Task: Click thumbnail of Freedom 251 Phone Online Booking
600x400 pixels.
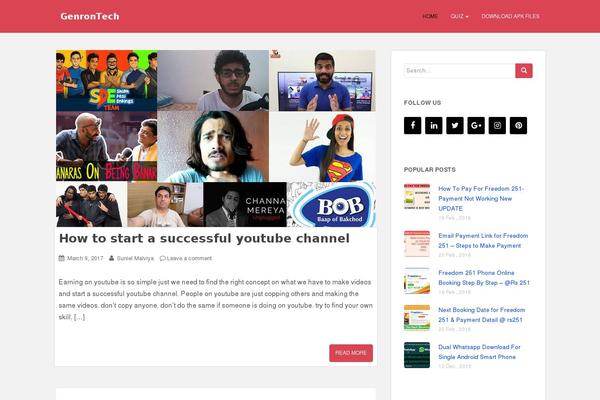Action: (417, 281)
